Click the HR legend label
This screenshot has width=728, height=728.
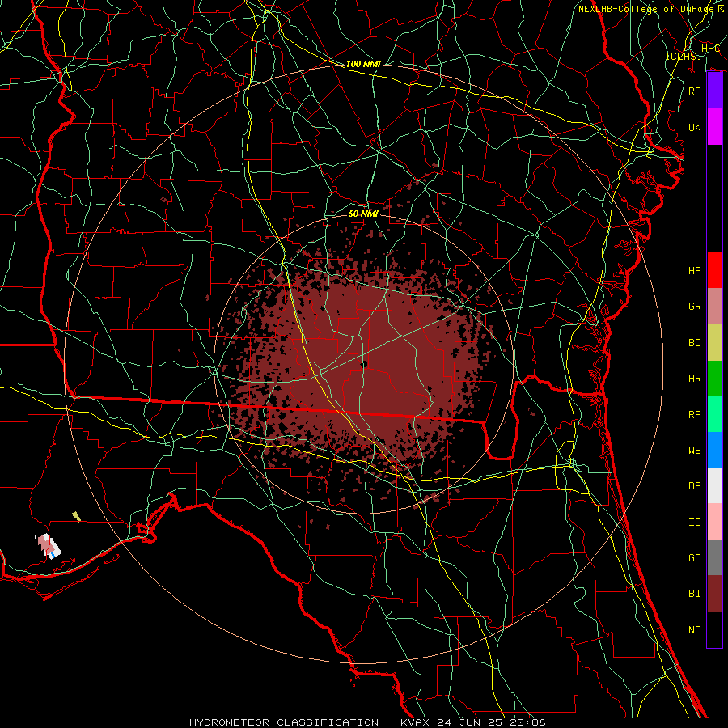point(695,379)
